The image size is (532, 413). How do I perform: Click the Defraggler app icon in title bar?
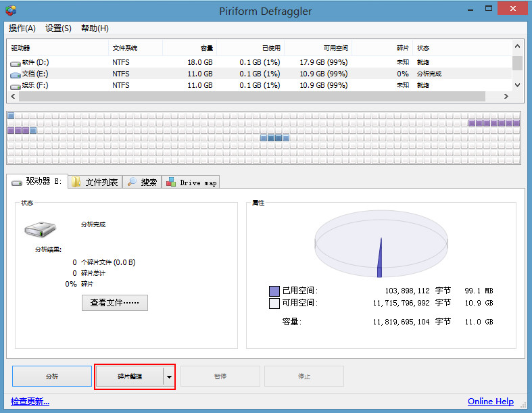click(x=11, y=11)
